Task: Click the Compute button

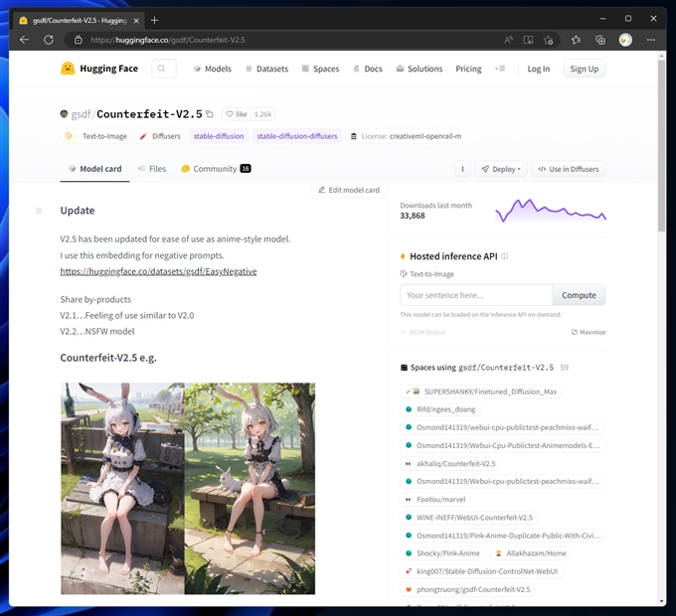Action: point(579,295)
